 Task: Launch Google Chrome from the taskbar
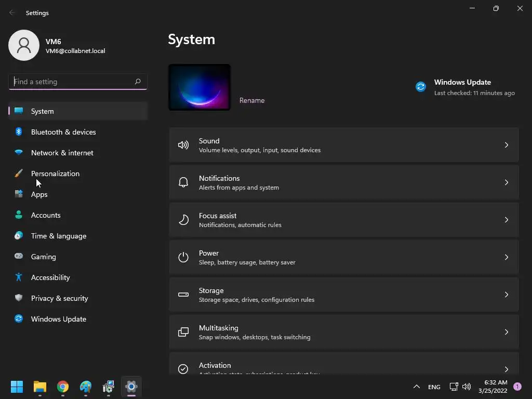pos(63,387)
